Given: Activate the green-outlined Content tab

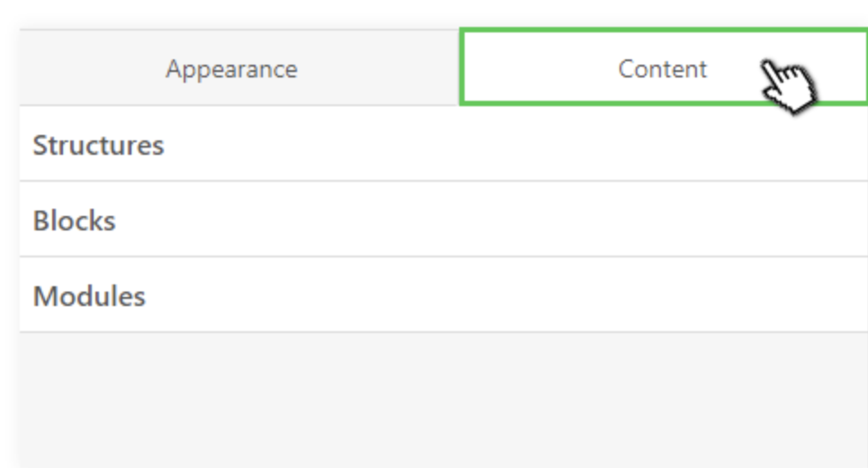Looking at the screenshot, I should click(x=664, y=68).
